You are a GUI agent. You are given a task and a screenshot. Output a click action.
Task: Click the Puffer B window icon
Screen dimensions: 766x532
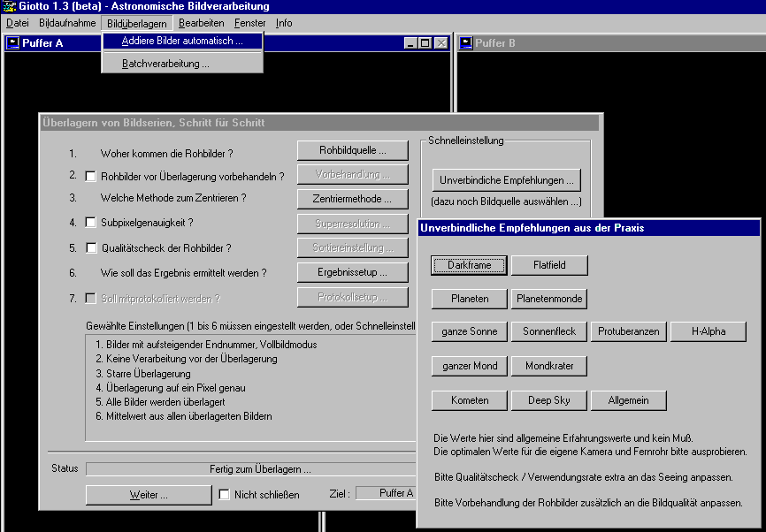coord(464,42)
